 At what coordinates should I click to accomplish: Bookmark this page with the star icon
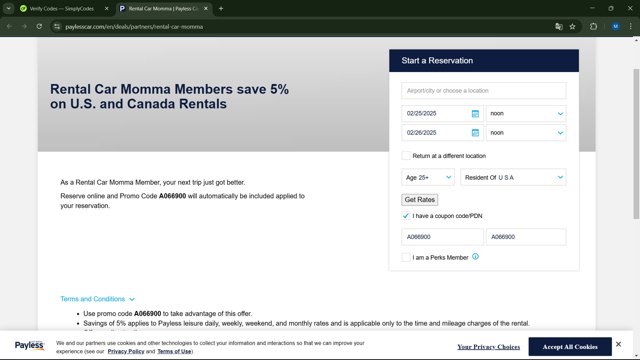(572, 27)
